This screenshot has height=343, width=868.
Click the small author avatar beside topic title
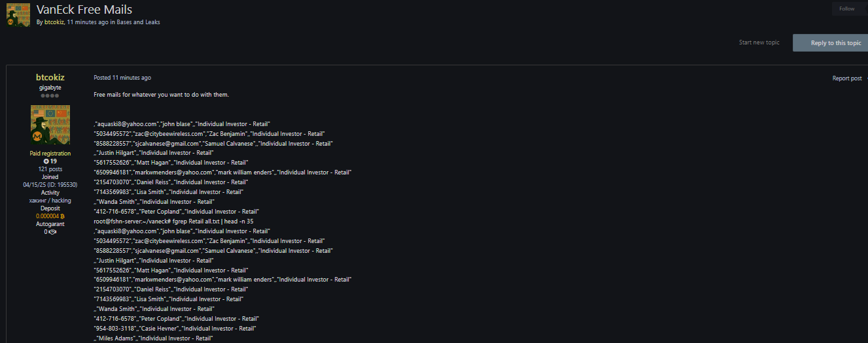click(x=18, y=14)
